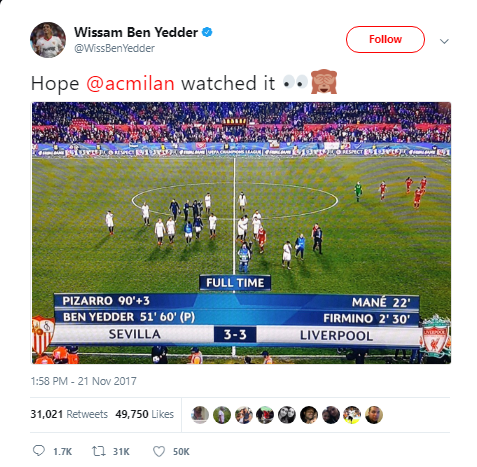View the 49,750 Likes list
The height and width of the screenshot is (467, 477).
coord(145,414)
